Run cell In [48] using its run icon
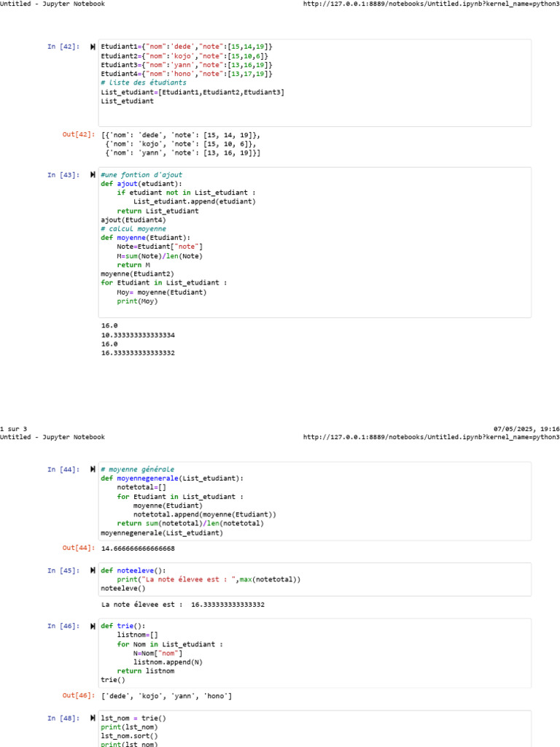The width and height of the screenshot is (560, 747). [x=93, y=718]
